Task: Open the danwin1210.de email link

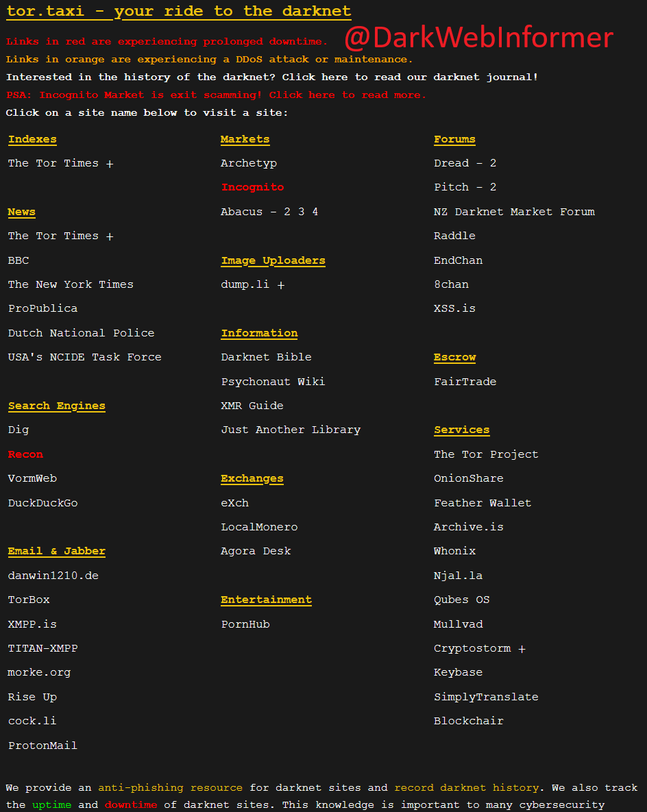Action: coord(53,576)
